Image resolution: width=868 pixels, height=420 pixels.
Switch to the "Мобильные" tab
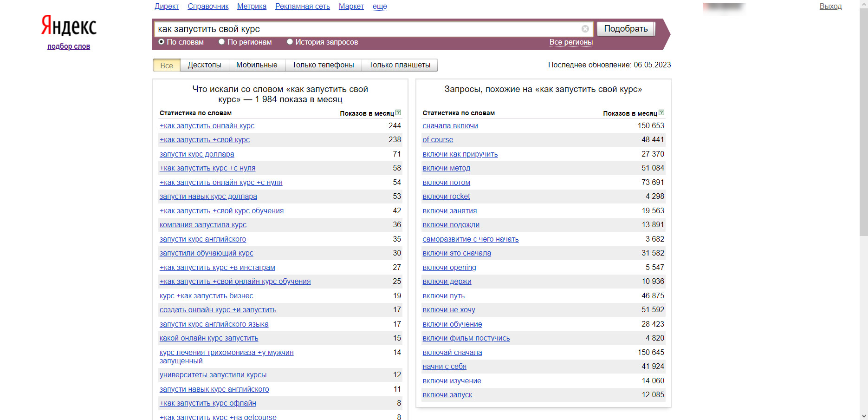point(257,65)
